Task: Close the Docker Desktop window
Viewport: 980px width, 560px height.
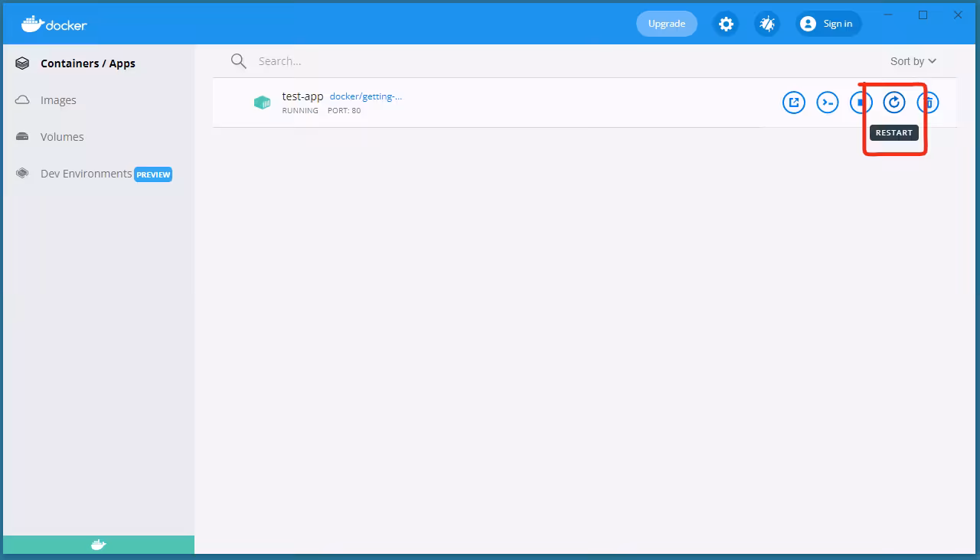Action: 958,15
